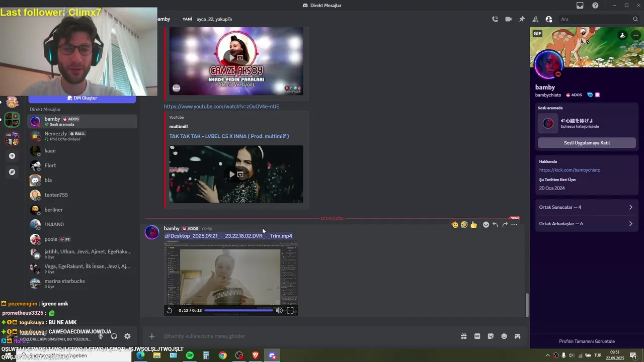Click the friend status icon on profile banner
This screenshot has height=362, width=644.
pos(623,35)
